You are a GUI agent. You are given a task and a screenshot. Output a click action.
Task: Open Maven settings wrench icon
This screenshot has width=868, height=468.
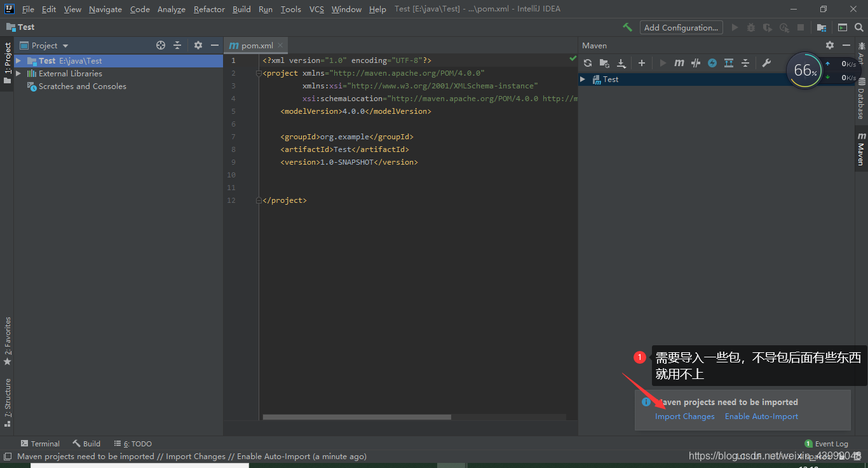tap(766, 63)
